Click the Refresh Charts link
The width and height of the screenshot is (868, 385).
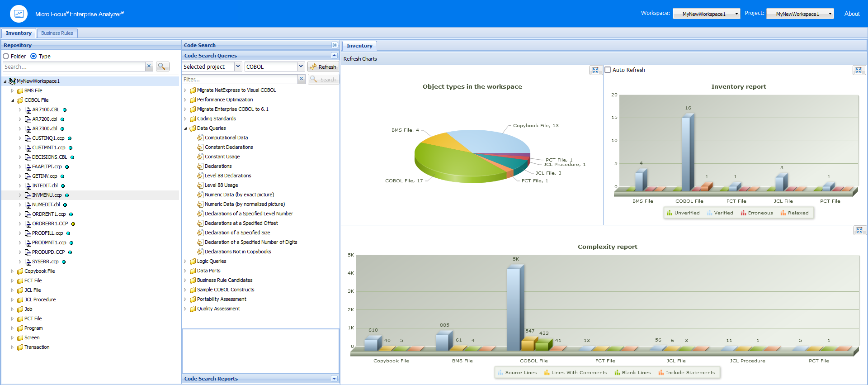click(360, 59)
